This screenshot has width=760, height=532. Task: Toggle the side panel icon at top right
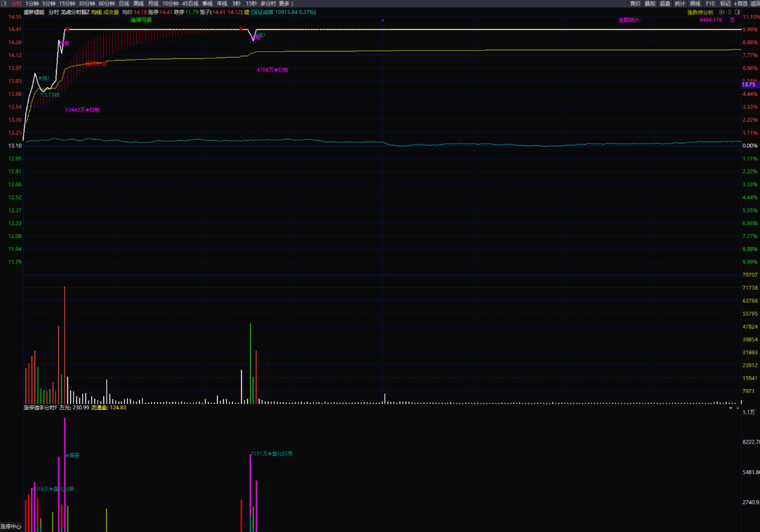738,12
